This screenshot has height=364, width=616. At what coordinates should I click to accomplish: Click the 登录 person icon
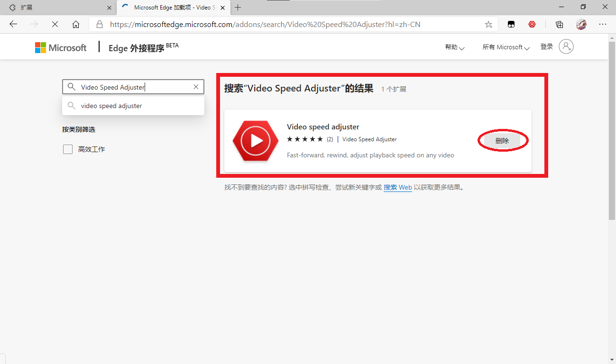pyautogui.click(x=566, y=46)
